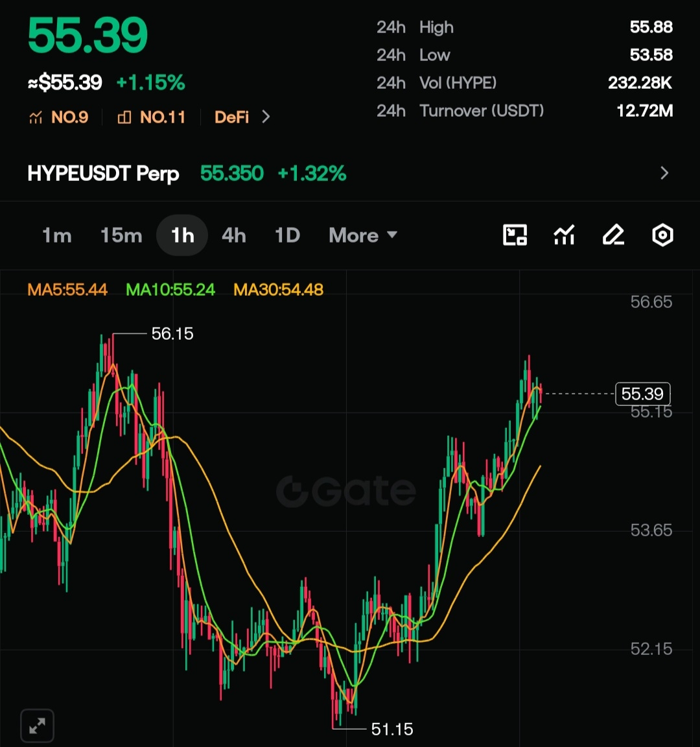Screen dimensions: 700x747
Task: Tap the perp change +1.32%
Action: tap(312, 173)
